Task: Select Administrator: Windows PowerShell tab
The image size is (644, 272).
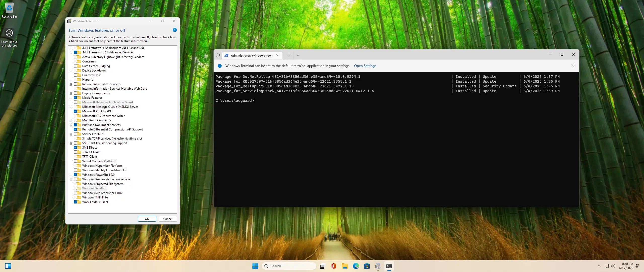Action: point(251,55)
